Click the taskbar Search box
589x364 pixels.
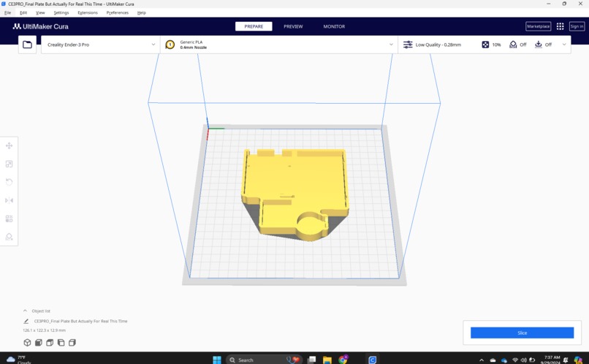coord(264,360)
